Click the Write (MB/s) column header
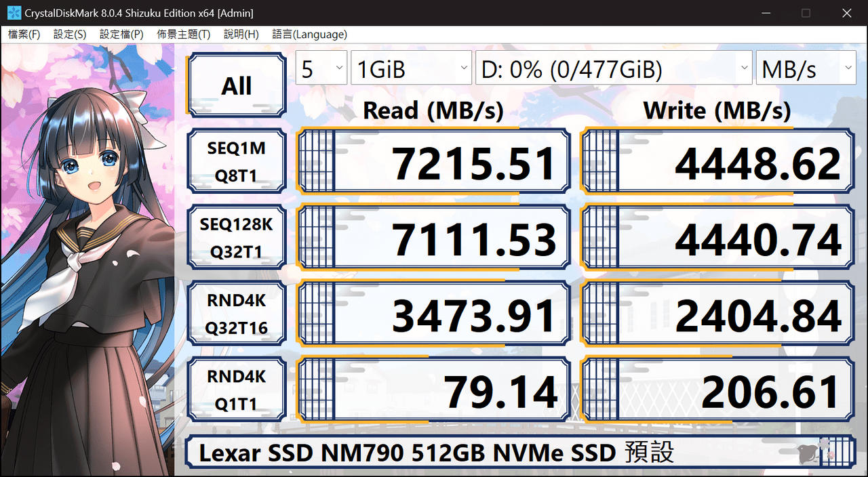This screenshot has height=477, width=868. [x=717, y=110]
